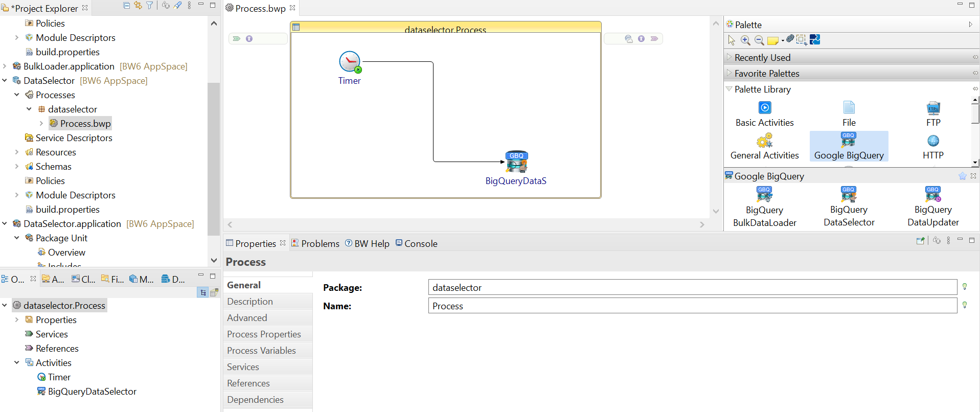Open the Process Variables tab

pos(268,351)
